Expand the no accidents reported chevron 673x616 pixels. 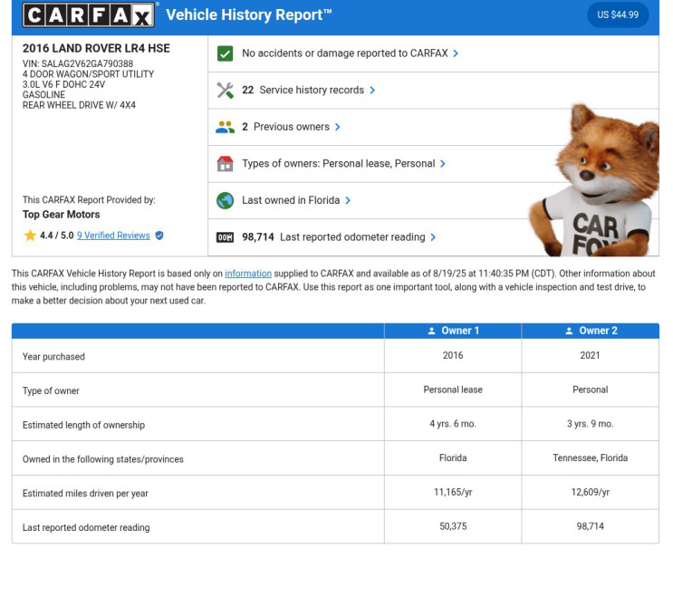click(x=456, y=53)
